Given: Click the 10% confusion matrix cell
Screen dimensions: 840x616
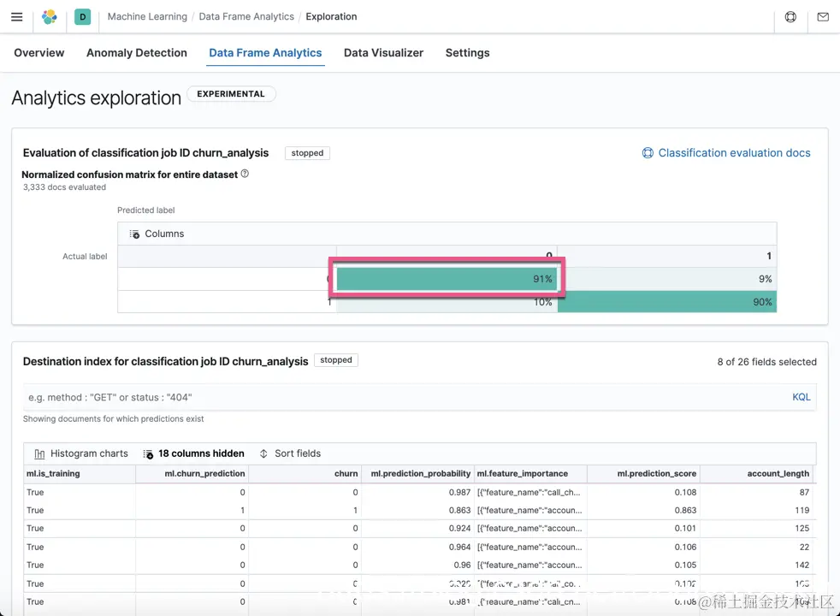Looking at the screenshot, I should [447, 302].
